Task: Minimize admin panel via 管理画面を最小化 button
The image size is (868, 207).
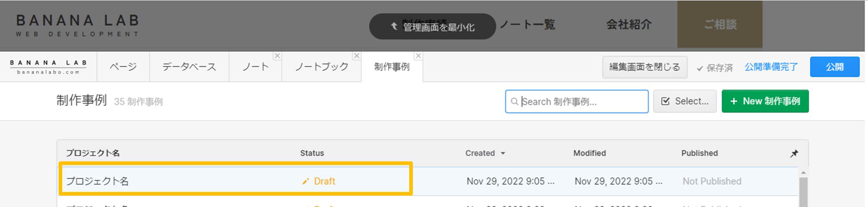Action: tap(432, 26)
